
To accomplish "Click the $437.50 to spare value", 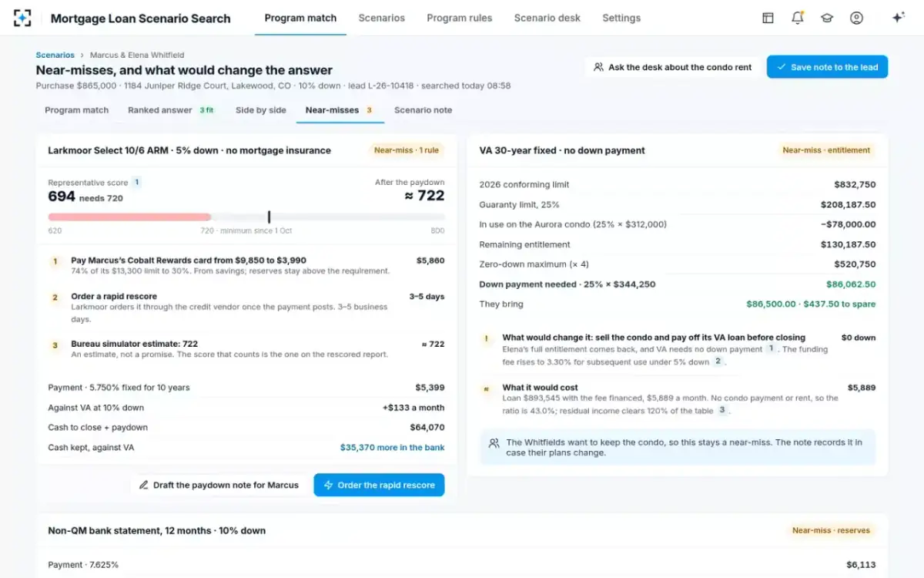I will click(x=840, y=304).
